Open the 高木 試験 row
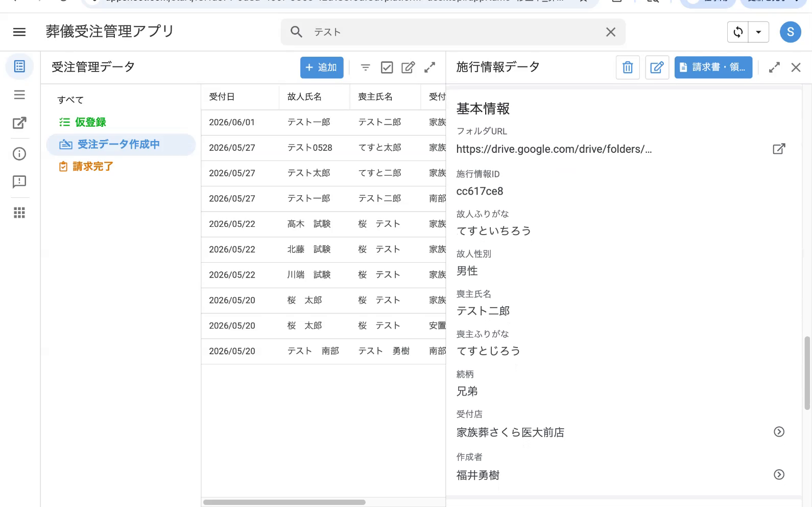Viewport: 812px width, 507px height. click(323, 224)
